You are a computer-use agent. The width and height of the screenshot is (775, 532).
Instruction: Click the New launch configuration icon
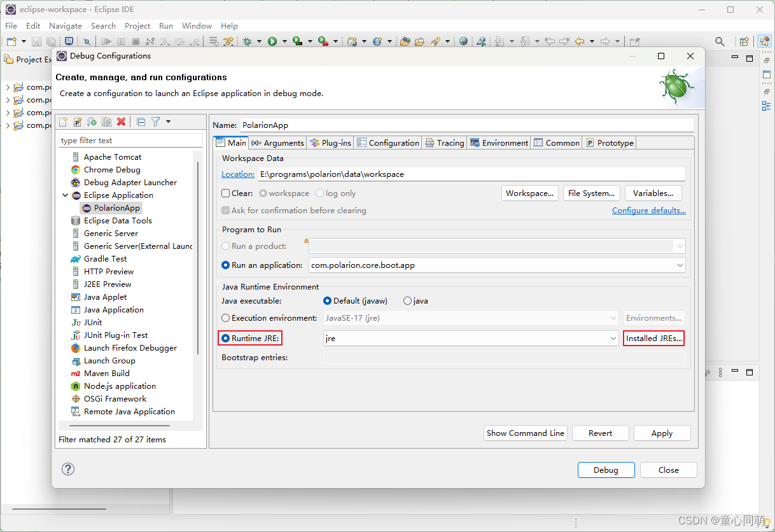click(63, 122)
